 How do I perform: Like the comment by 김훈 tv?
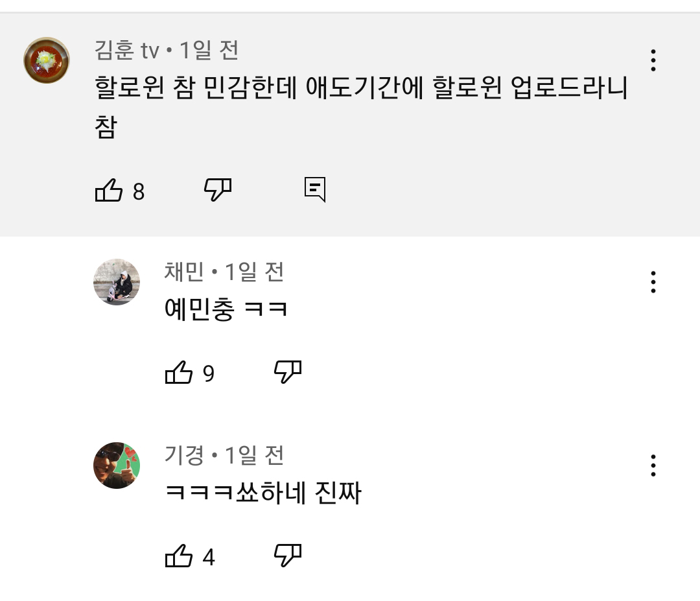point(108,191)
